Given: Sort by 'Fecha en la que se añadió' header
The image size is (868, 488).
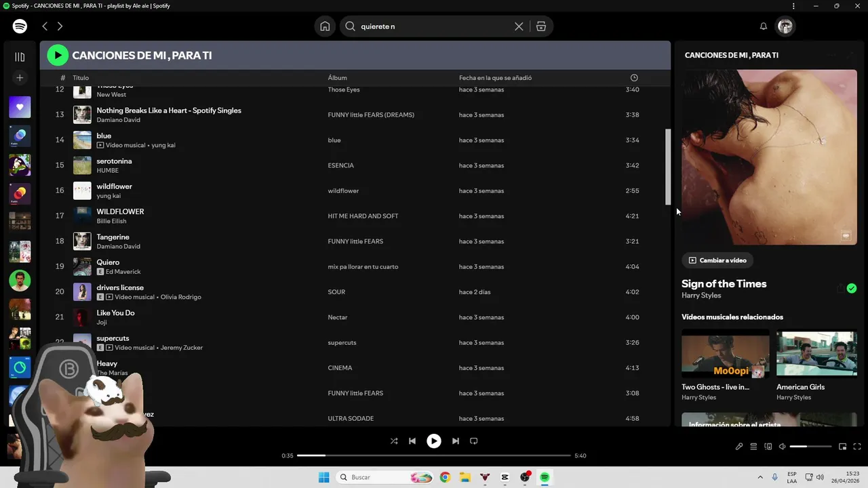Looking at the screenshot, I should click(x=495, y=78).
